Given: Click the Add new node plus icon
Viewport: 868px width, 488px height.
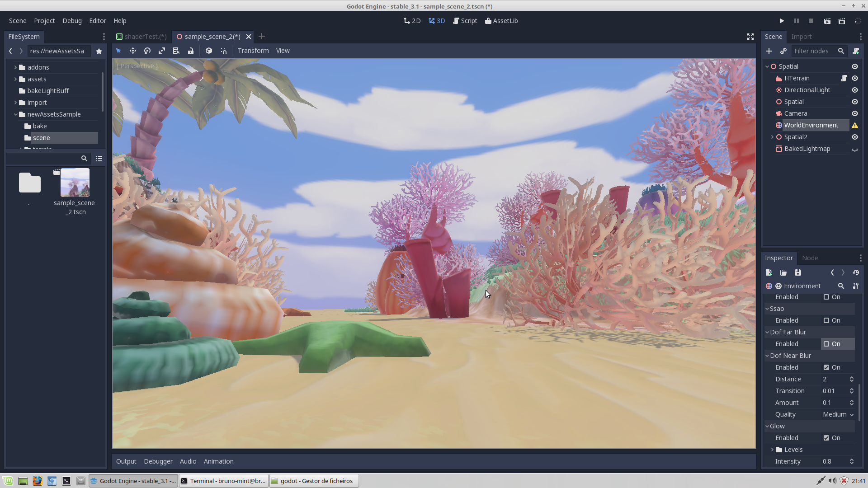Looking at the screenshot, I should click(x=769, y=51).
